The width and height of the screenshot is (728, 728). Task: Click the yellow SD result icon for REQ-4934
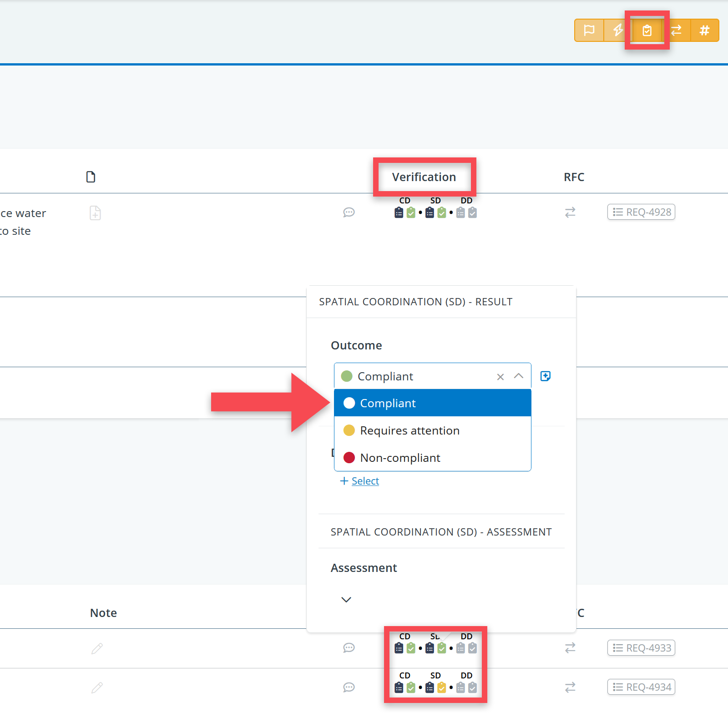click(441, 688)
